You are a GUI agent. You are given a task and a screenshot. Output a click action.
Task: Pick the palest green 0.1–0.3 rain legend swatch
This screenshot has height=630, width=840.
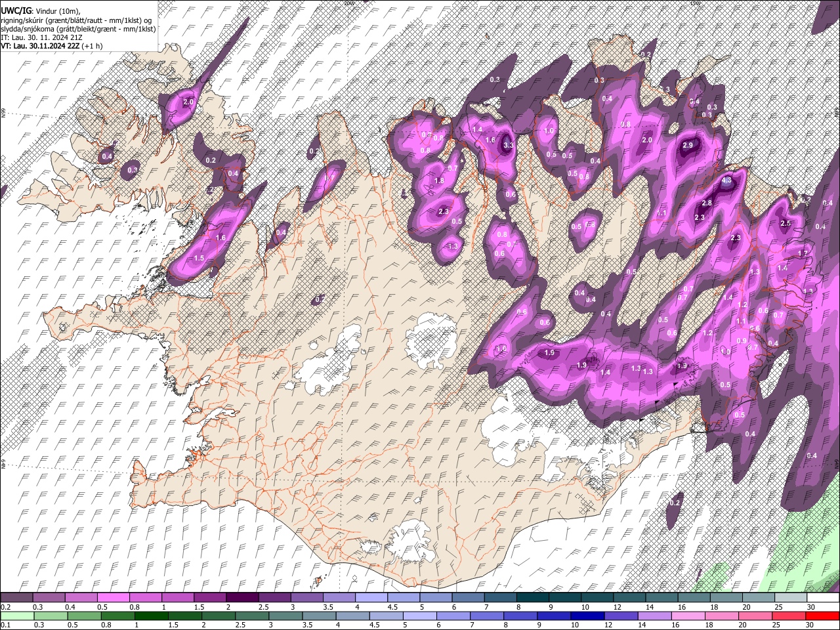point(17,616)
